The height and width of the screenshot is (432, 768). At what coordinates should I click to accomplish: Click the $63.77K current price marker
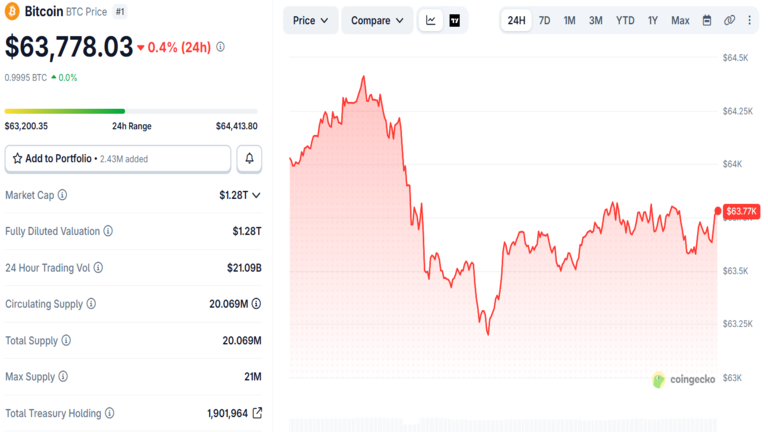[741, 211]
